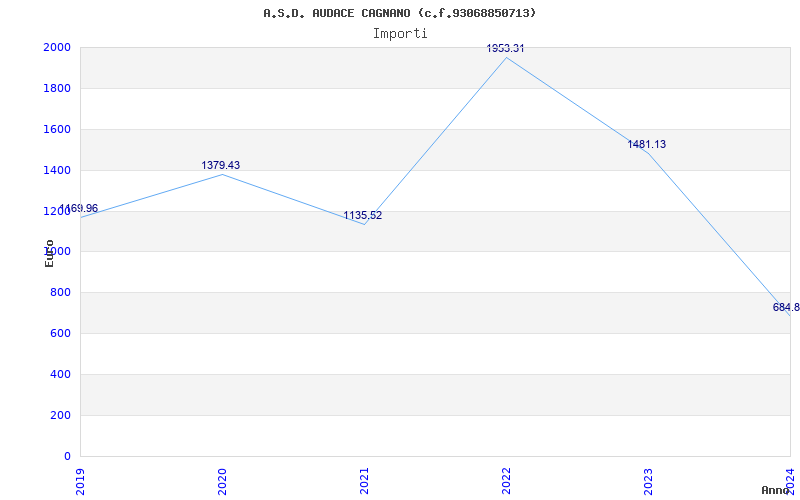Select the 1135.52 data label

[x=362, y=215]
